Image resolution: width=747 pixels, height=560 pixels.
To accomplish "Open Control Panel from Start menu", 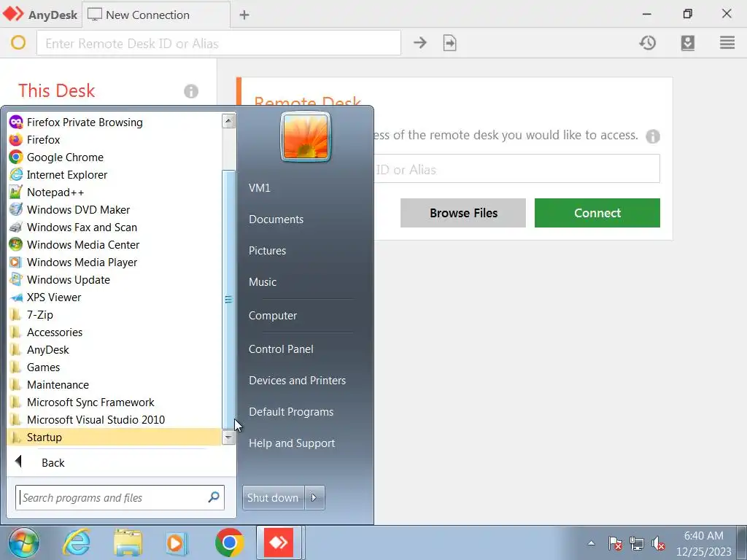I will (281, 349).
